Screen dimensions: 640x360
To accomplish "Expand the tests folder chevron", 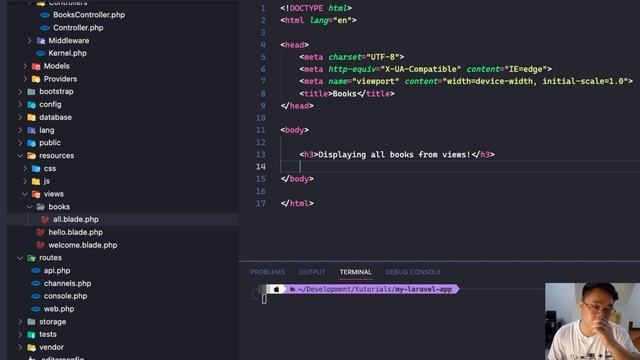I will point(20,334).
